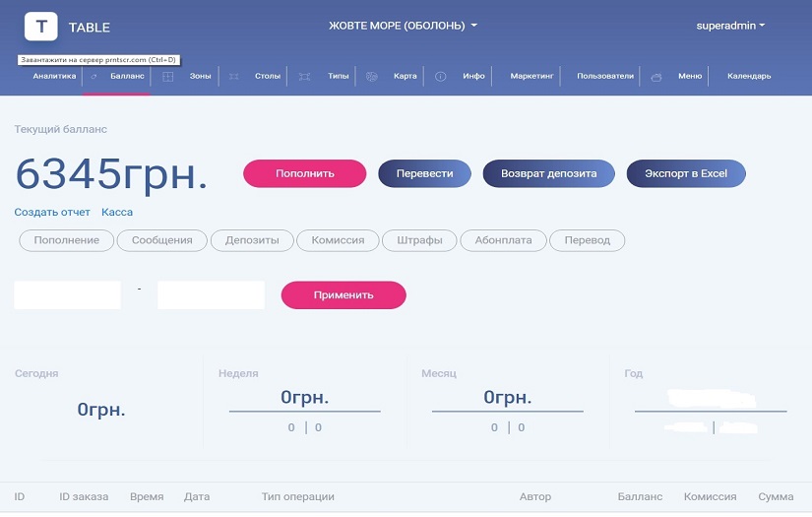Focus the start date input field
Viewport: 812px width, 517px height.
point(67,294)
